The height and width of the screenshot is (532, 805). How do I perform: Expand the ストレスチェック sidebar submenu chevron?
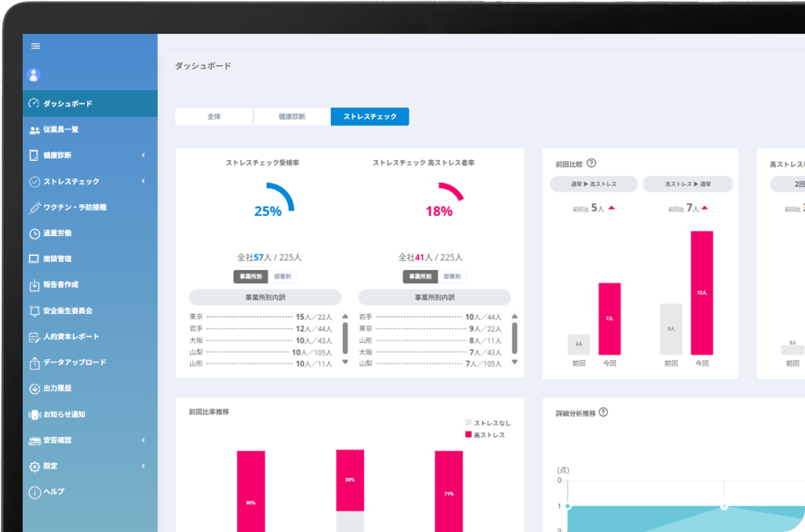[144, 181]
